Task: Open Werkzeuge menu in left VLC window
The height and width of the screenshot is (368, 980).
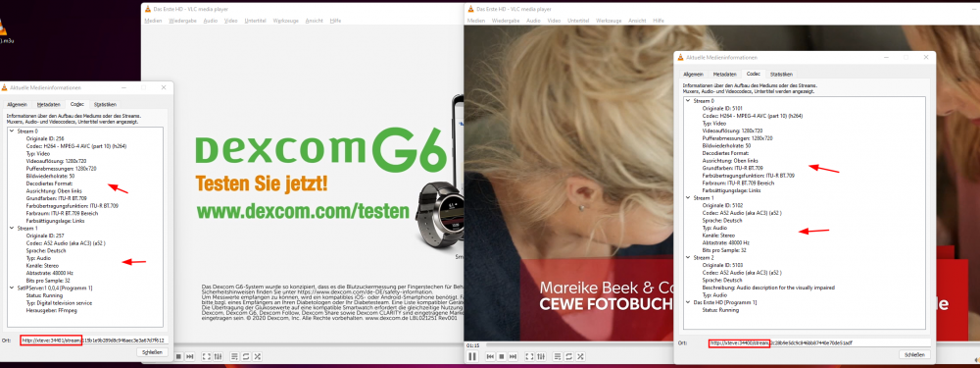Action: click(x=285, y=21)
